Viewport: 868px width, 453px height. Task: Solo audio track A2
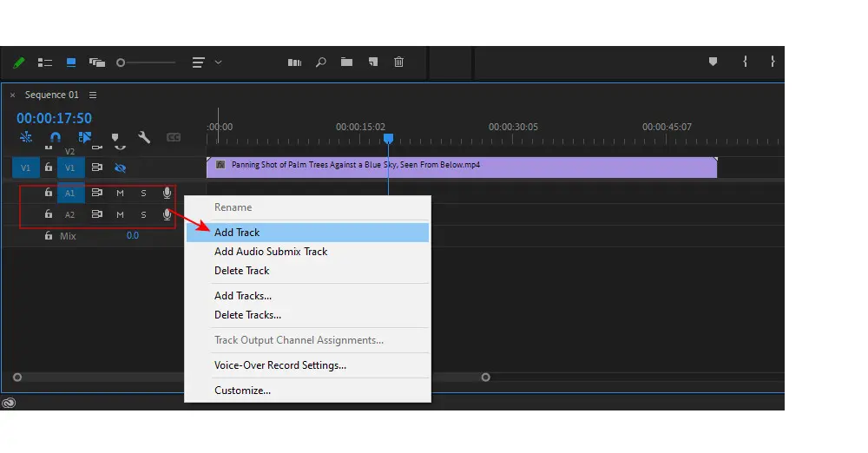[144, 214]
